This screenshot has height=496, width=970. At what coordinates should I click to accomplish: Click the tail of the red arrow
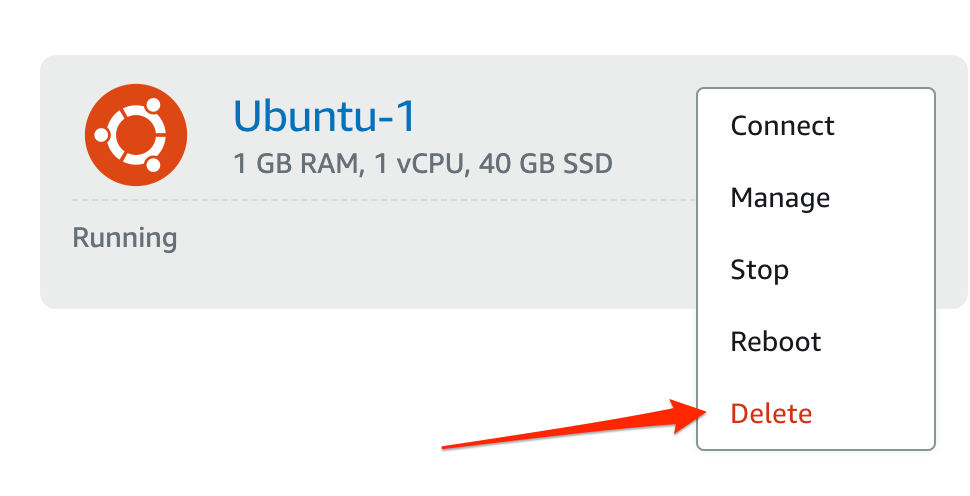pos(452,446)
